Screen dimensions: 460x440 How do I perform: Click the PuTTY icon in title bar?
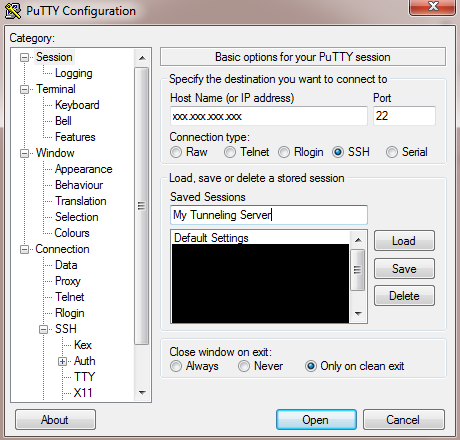point(13,11)
